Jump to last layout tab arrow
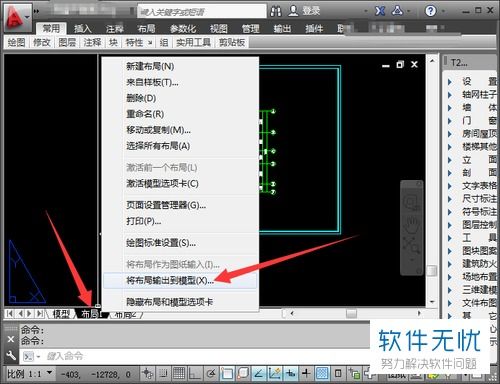 [40, 314]
